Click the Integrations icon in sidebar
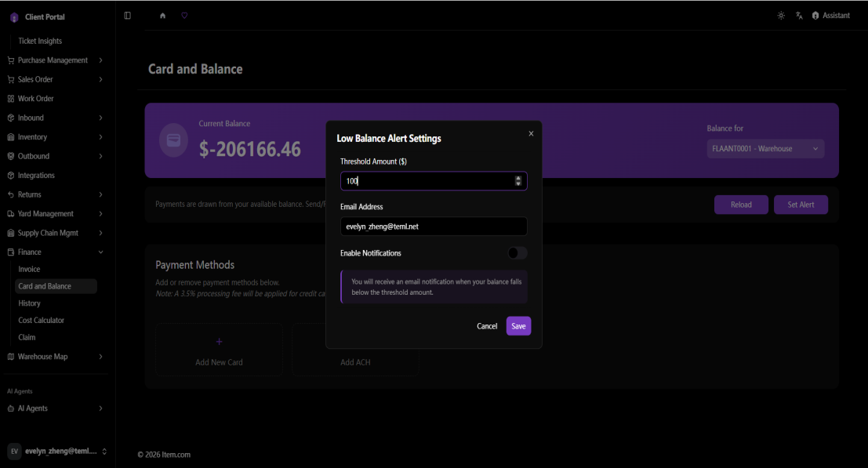Screen dimensions: 868x468 (x=10, y=176)
